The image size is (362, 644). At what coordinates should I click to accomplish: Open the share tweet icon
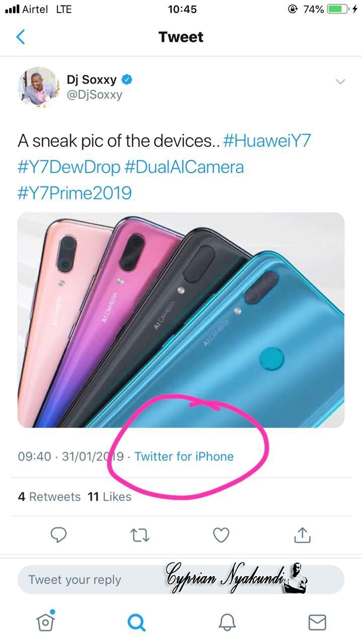click(x=302, y=535)
